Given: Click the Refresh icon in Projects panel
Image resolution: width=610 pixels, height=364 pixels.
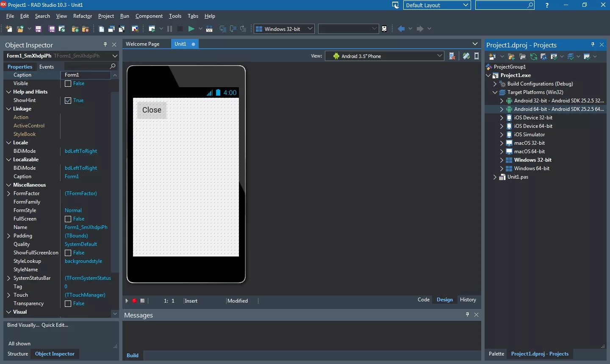Looking at the screenshot, I should 533,56.
